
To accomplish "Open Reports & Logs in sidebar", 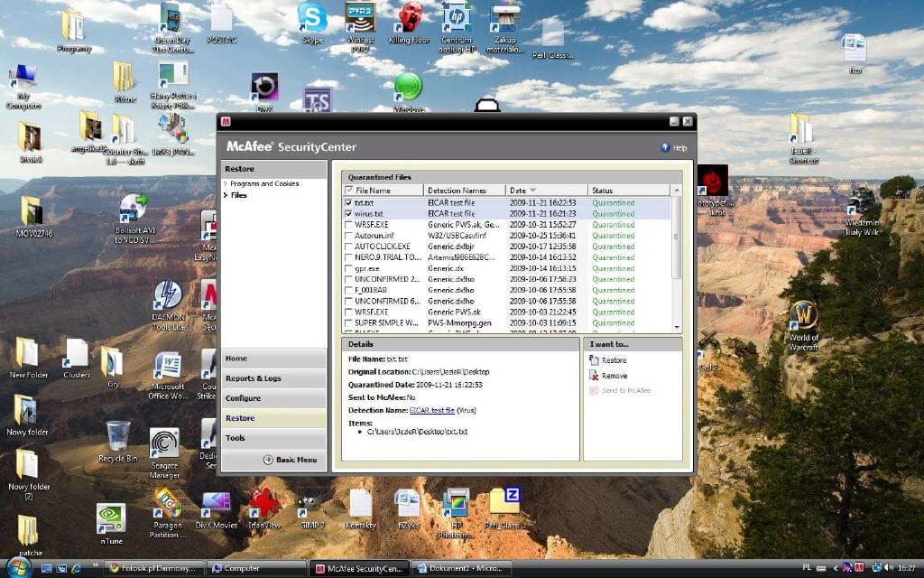I will pos(273,378).
